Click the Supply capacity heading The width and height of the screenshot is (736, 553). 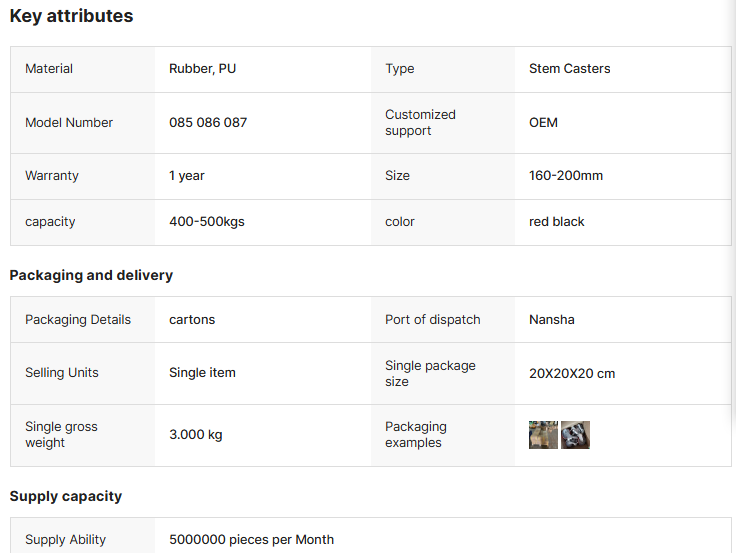(66, 496)
